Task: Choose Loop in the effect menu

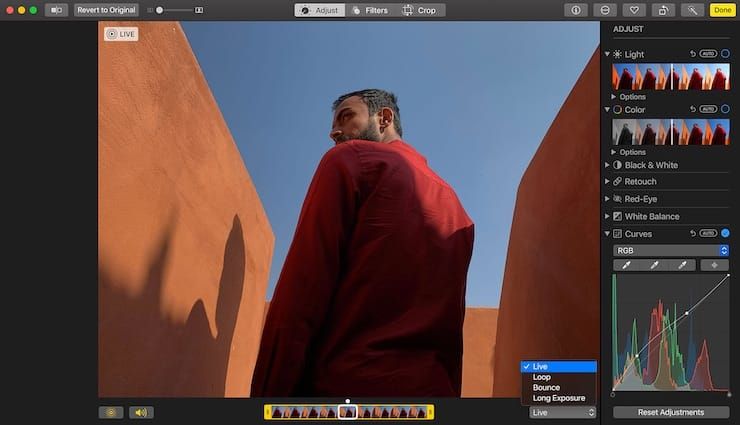Action: tap(559, 377)
